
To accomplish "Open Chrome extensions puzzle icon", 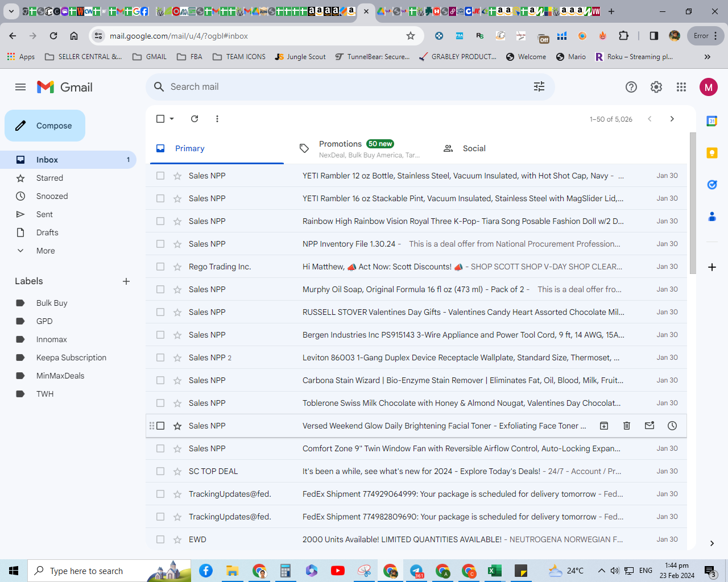I will [624, 36].
